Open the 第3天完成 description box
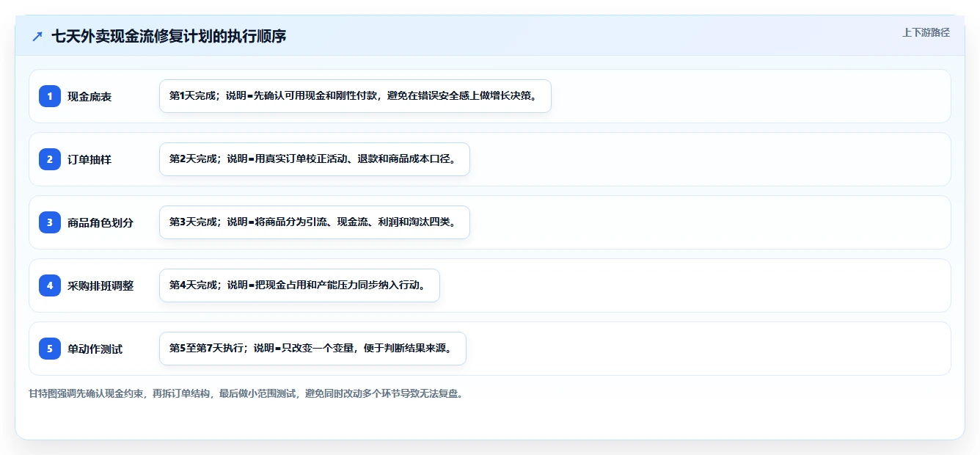 tap(314, 222)
